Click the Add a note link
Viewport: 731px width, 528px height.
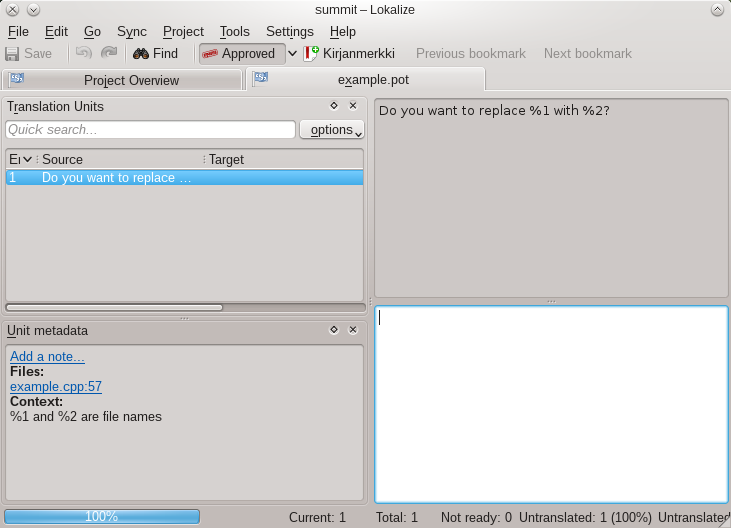pos(47,357)
